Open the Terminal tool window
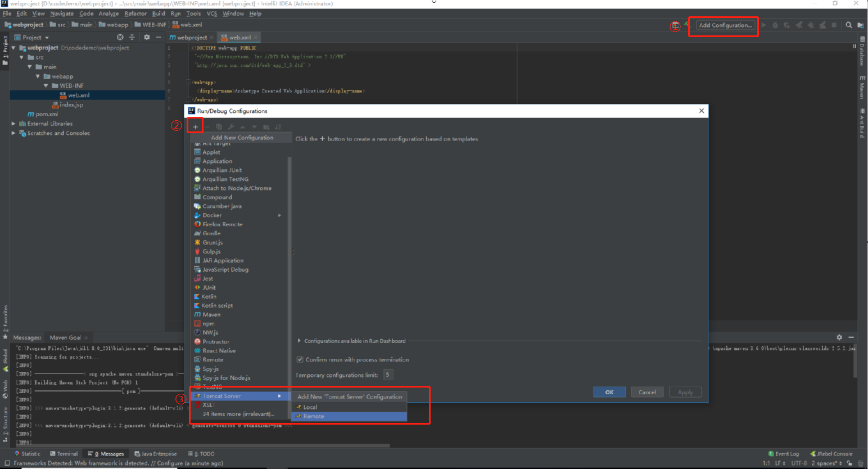The width and height of the screenshot is (868, 469). tap(64, 453)
